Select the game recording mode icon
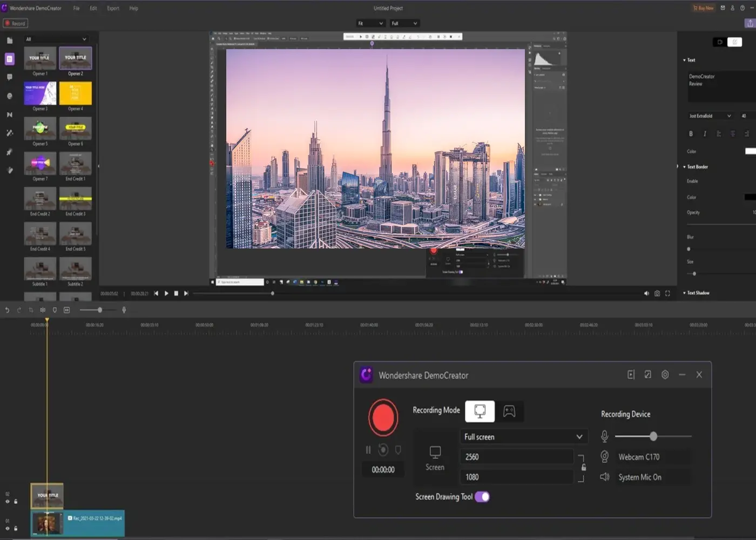This screenshot has height=540, width=756. pos(509,411)
